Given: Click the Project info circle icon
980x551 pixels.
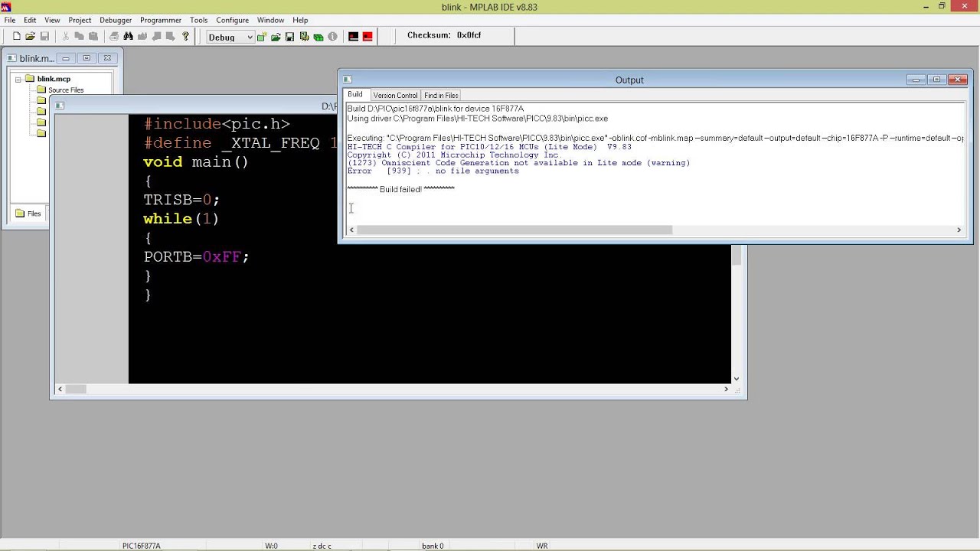Looking at the screenshot, I should click(332, 36).
